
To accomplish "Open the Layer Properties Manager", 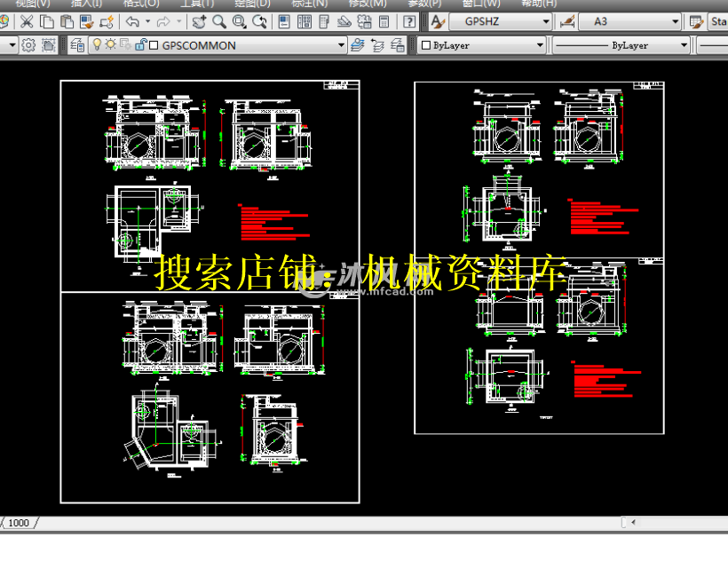I will pos(77,45).
